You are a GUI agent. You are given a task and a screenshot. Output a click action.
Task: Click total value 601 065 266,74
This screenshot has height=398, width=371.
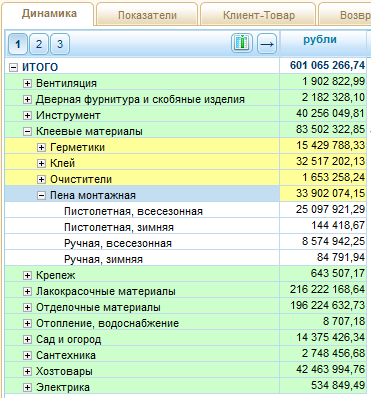pyautogui.click(x=327, y=65)
